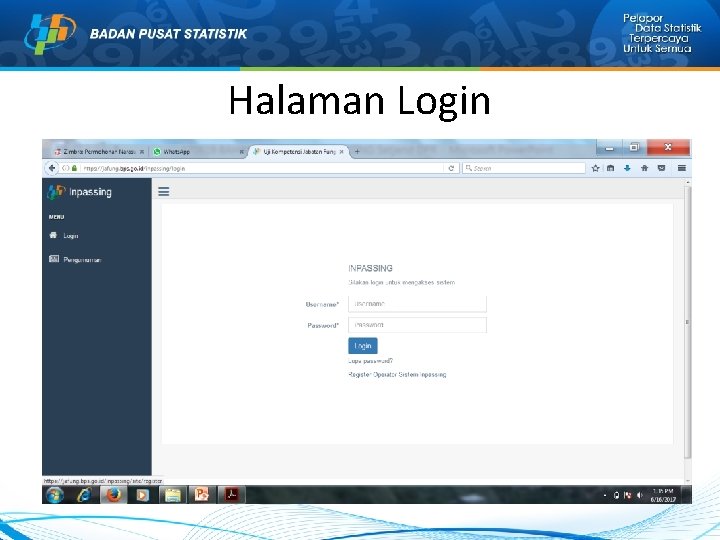Image resolution: width=720 pixels, height=540 pixels.
Task: Focus the Username input field
Action: 417,304
